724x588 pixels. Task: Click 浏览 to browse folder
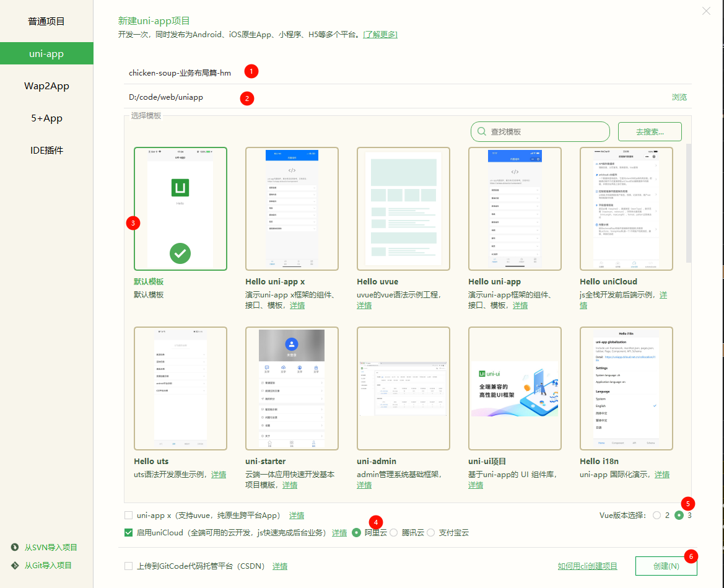coord(679,97)
